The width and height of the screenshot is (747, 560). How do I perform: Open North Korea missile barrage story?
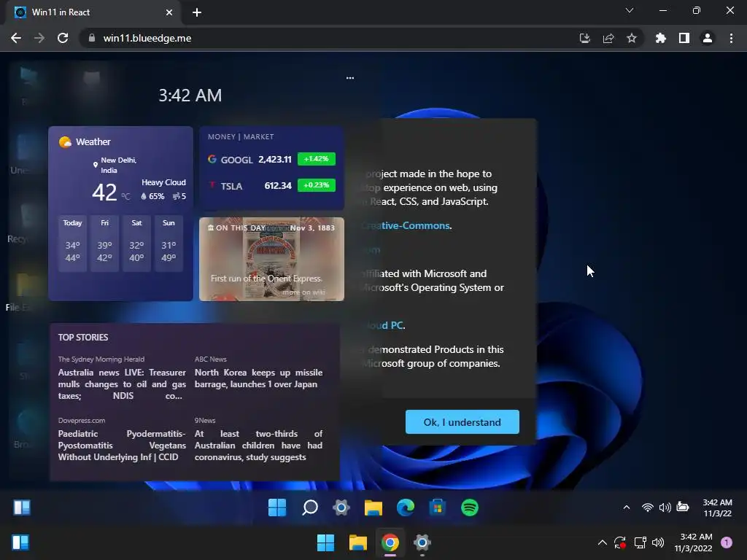[259, 378]
